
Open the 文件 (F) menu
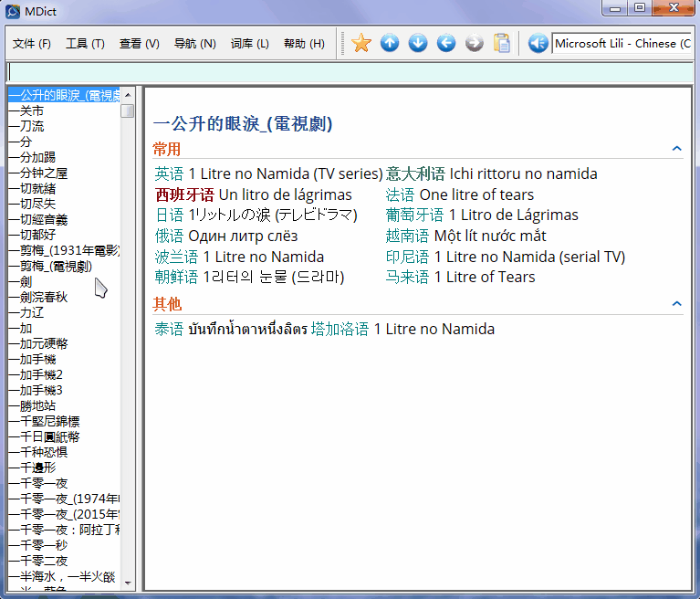32,44
